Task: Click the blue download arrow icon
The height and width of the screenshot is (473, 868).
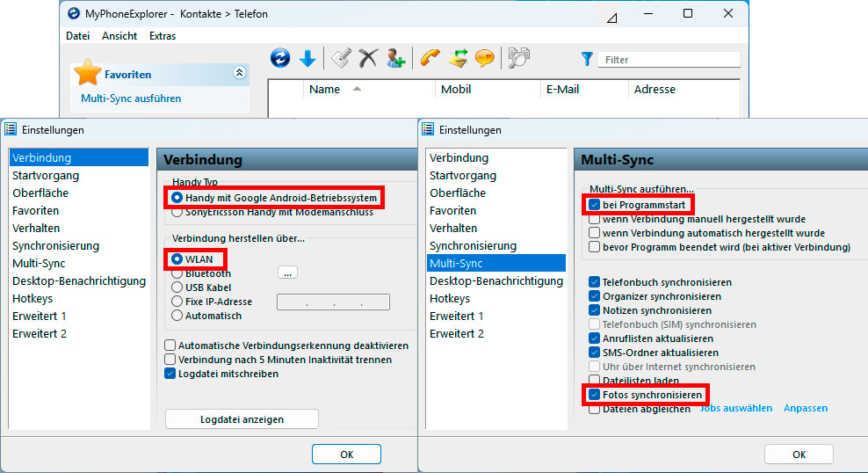Action: click(x=307, y=58)
